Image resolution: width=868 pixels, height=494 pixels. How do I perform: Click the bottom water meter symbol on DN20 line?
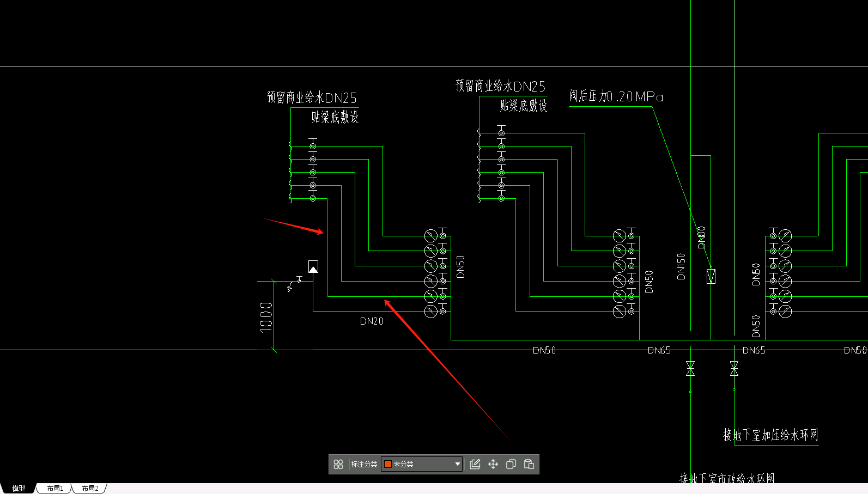click(431, 312)
